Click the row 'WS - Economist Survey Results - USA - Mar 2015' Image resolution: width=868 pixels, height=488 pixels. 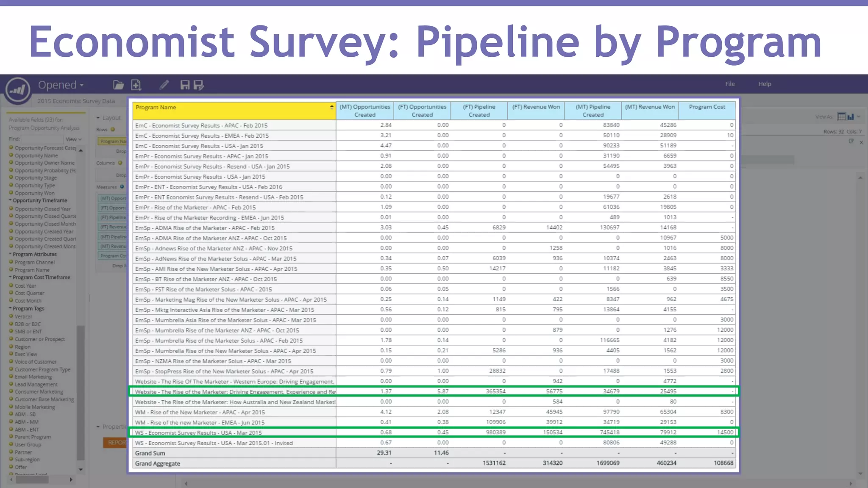tap(434, 433)
